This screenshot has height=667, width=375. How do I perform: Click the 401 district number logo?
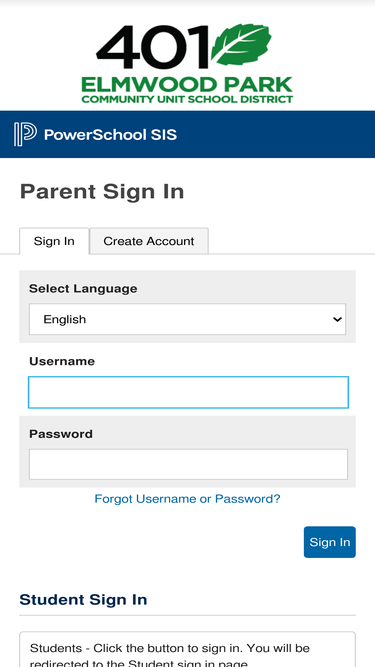click(x=153, y=47)
